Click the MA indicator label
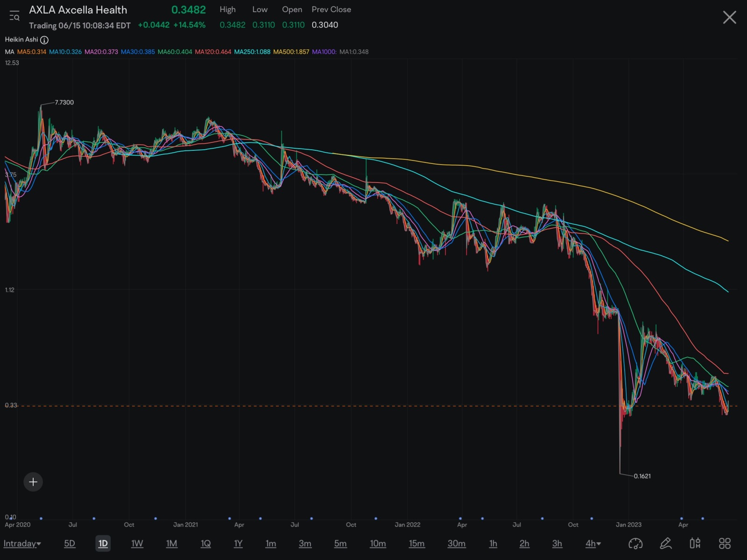 (x=9, y=52)
